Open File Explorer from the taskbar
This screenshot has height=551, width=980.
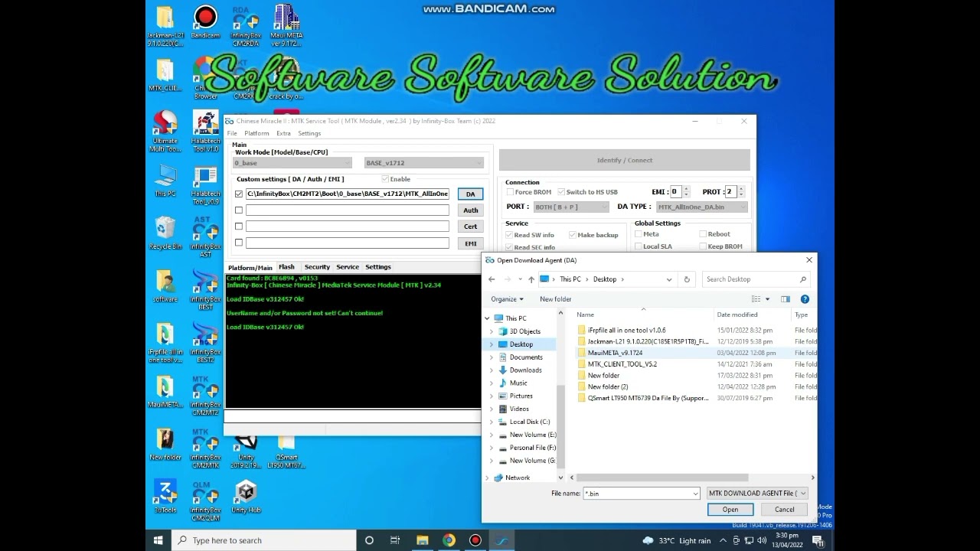point(422,540)
